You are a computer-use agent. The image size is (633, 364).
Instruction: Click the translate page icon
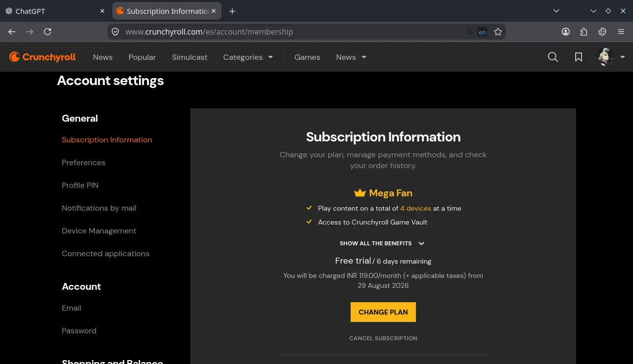pyautogui.click(x=469, y=32)
